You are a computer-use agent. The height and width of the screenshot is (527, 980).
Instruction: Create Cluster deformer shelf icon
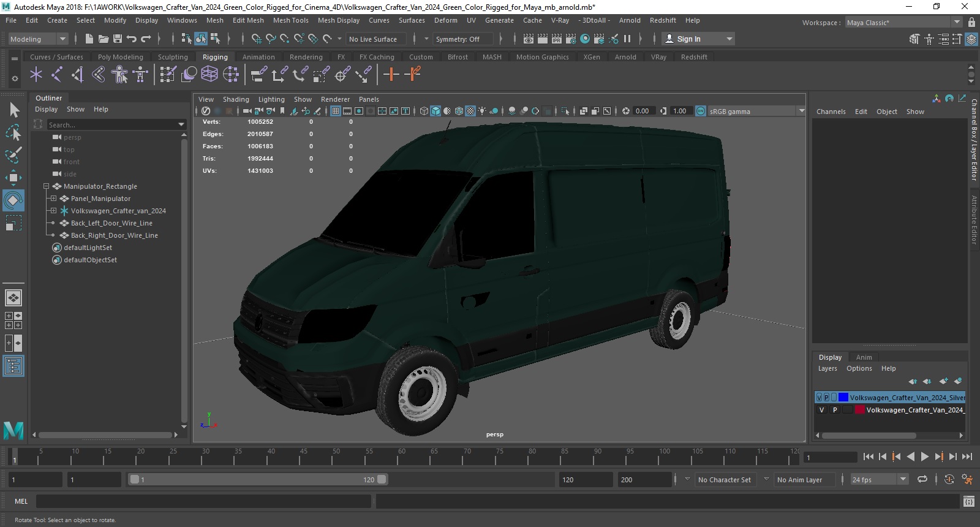tap(231, 75)
